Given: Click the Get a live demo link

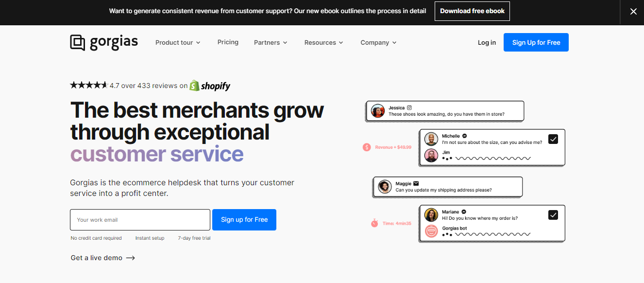Looking at the screenshot, I should 103,258.
